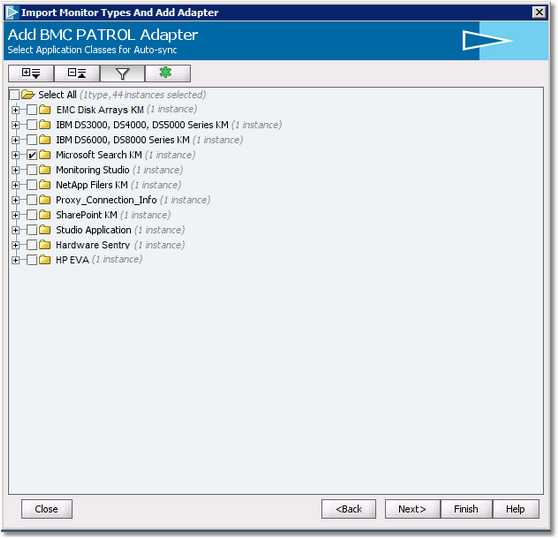This screenshot has width=558, height=539.
Task: Click the HP EVA folder icon
Action: [45, 260]
